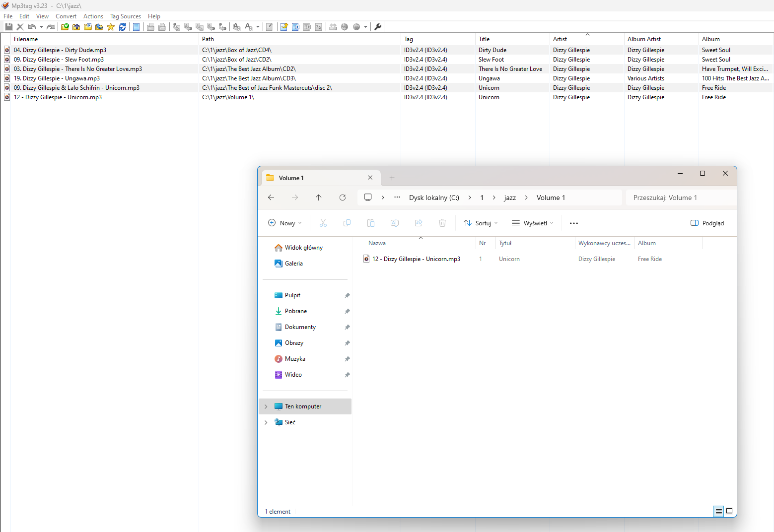
Task: Switch to details view via status bar icon
Action: tap(718, 511)
